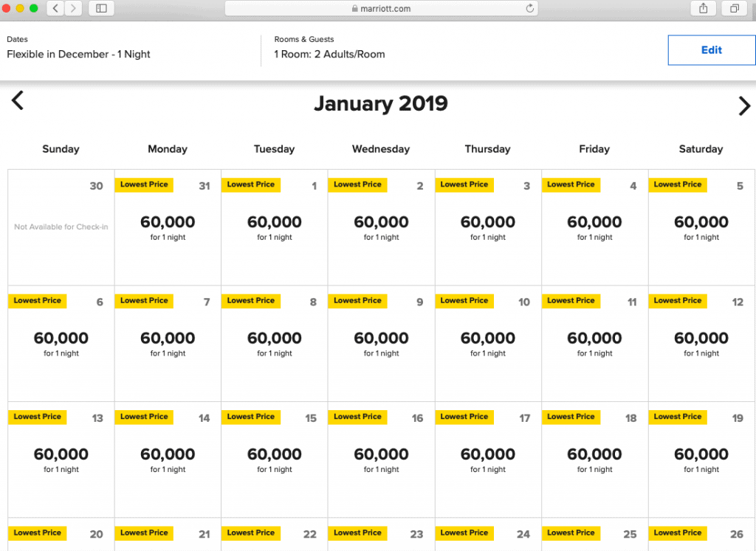Pick the Friday cell numbered 11
This screenshot has height=551, width=756.
coord(594,344)
